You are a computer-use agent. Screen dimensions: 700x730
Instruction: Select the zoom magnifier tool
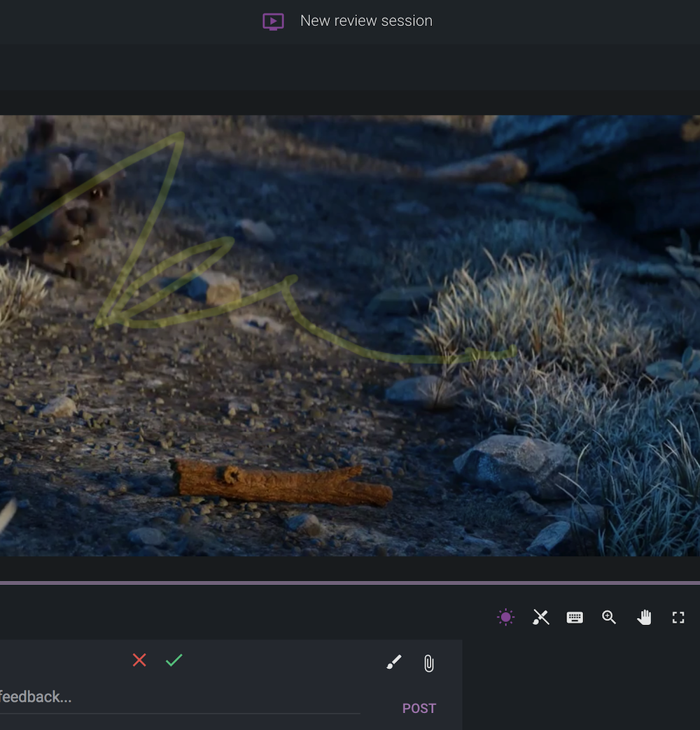pyautogui.click(x=609, y=617)
